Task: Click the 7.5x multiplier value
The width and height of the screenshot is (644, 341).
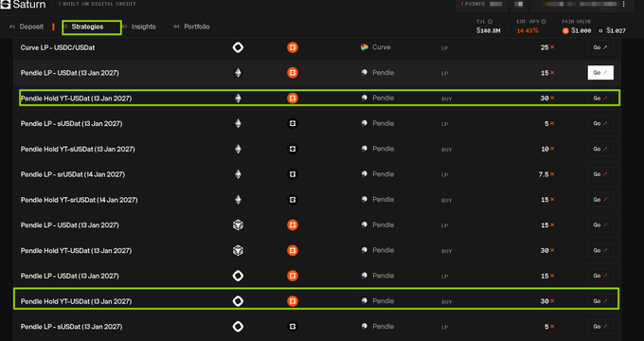Action: [x=546, y=174]
